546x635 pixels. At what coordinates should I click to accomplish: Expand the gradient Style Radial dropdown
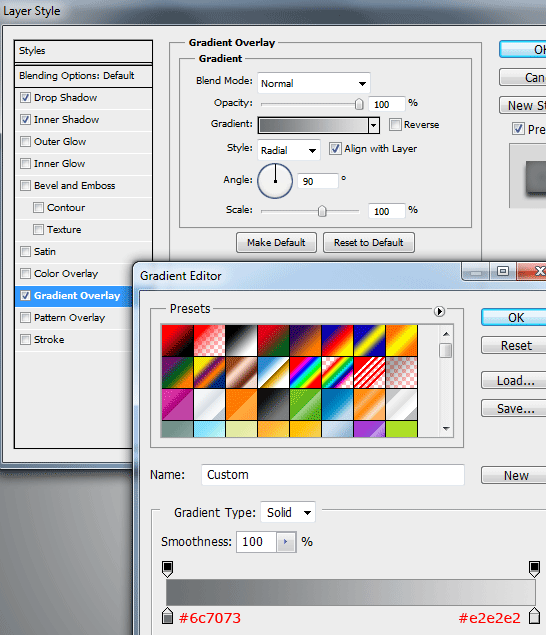289,150
